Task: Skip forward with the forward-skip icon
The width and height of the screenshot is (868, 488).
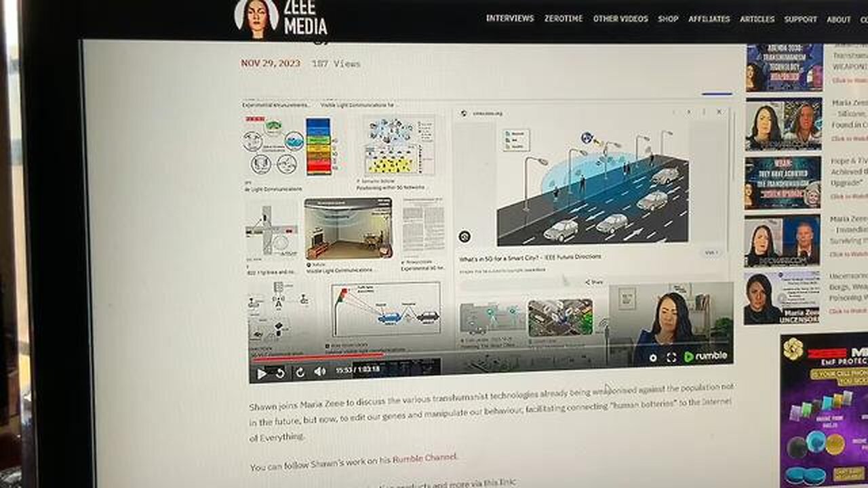Action: click(x=300, y=372)
